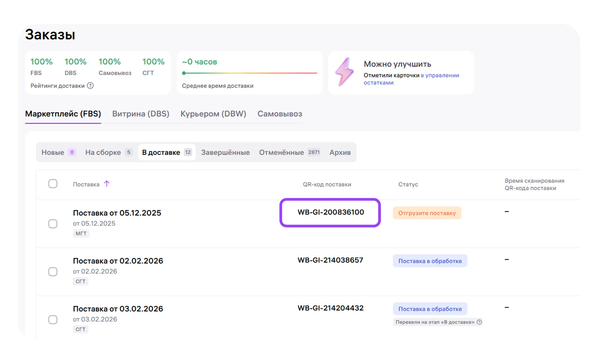Viewport: 598px width, 364px height.
Task: Click the lightning bolt improvement icon
Action: (344, 71)
